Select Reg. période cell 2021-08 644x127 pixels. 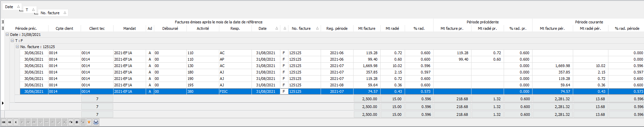[x=337, y=85]
